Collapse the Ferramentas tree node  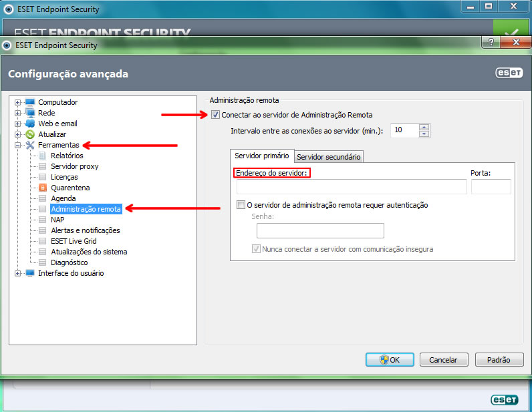coord(18,145)
